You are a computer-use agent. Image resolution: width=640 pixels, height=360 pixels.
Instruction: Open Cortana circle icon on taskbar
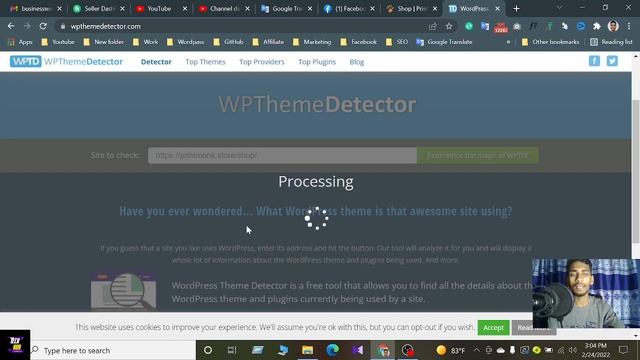click(x=208, y=350)
